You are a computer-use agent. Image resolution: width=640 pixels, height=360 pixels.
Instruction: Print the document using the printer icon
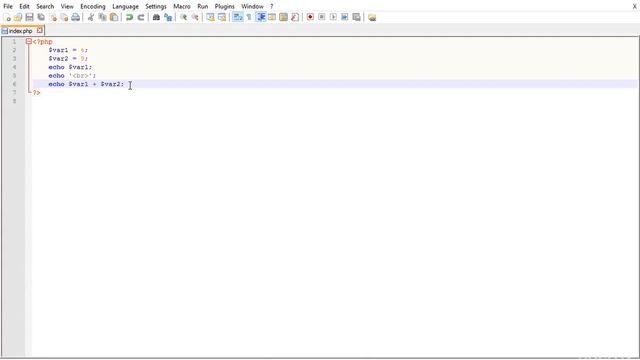tap(76, 17)
